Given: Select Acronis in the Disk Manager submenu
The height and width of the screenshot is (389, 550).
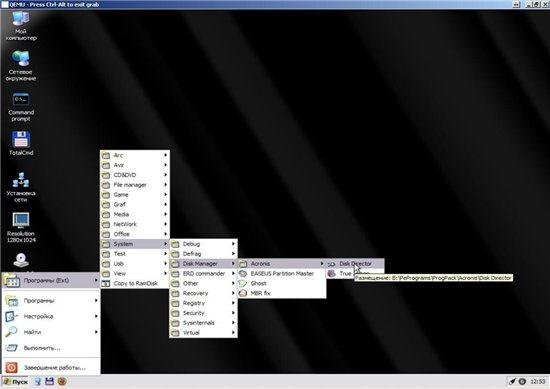Looking at the screenshot, I should coord(282,263).
